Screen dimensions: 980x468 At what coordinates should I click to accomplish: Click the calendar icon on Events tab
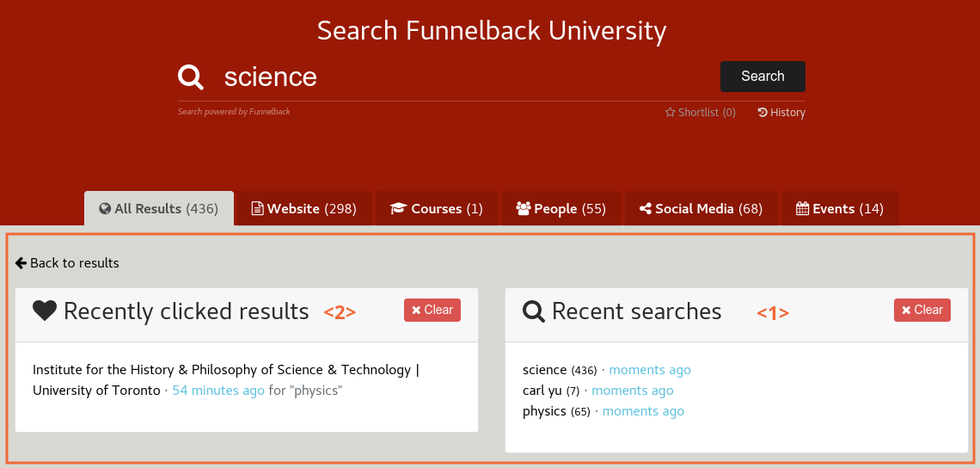(x=803, y=208)
